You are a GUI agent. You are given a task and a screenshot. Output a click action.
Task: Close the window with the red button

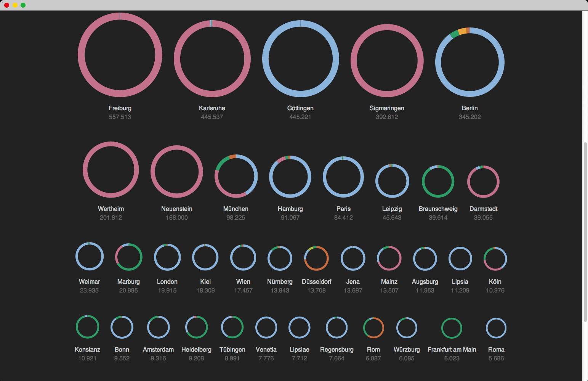tap(6, 5)
